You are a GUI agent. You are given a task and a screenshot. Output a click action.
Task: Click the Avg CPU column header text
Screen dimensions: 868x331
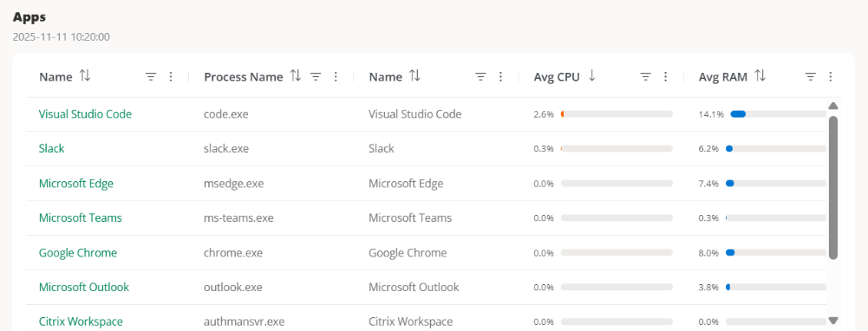(x=557, y=77)
